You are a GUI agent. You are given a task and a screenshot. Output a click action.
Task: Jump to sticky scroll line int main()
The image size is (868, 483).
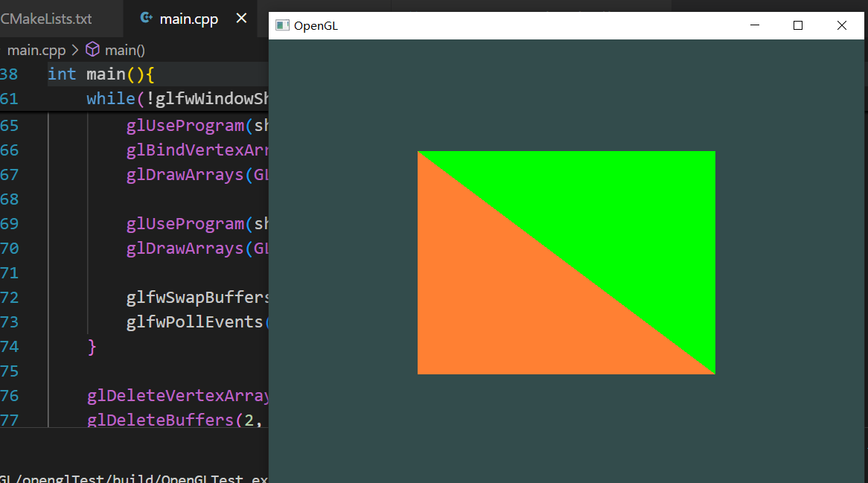tap(100, 74)
